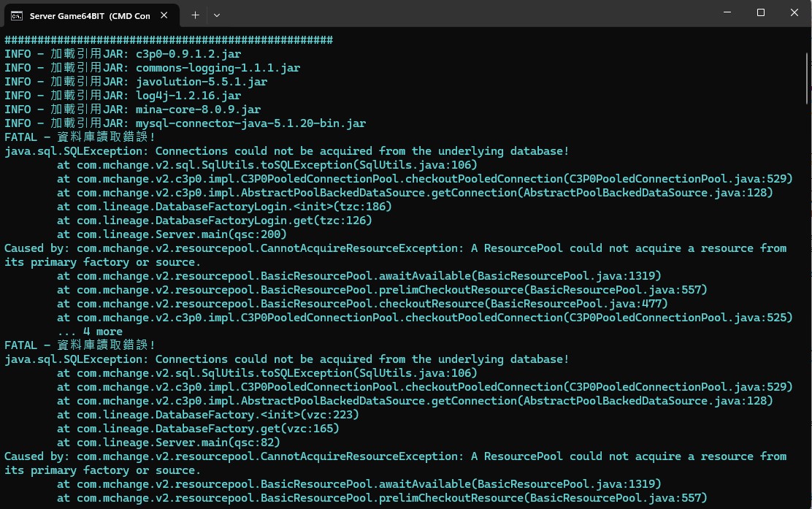
Task: Click the vertical scrollbar thumb
Action: tap(808, 77)
